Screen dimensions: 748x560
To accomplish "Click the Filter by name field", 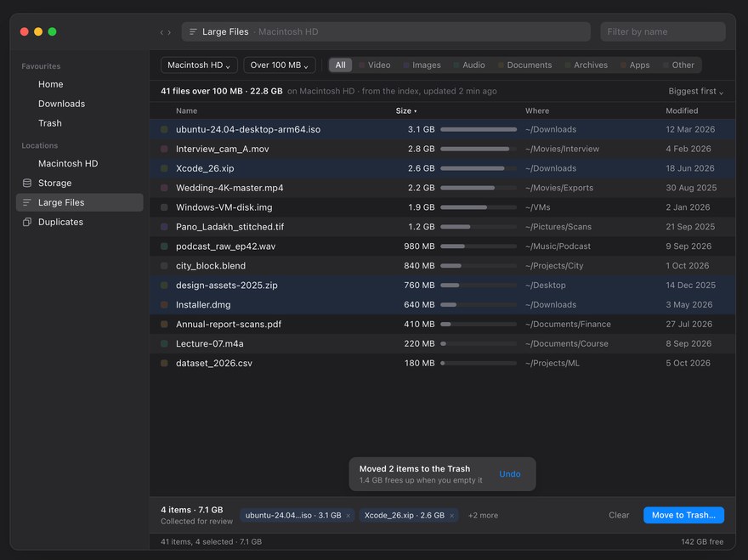I will (x=663, y=31).
